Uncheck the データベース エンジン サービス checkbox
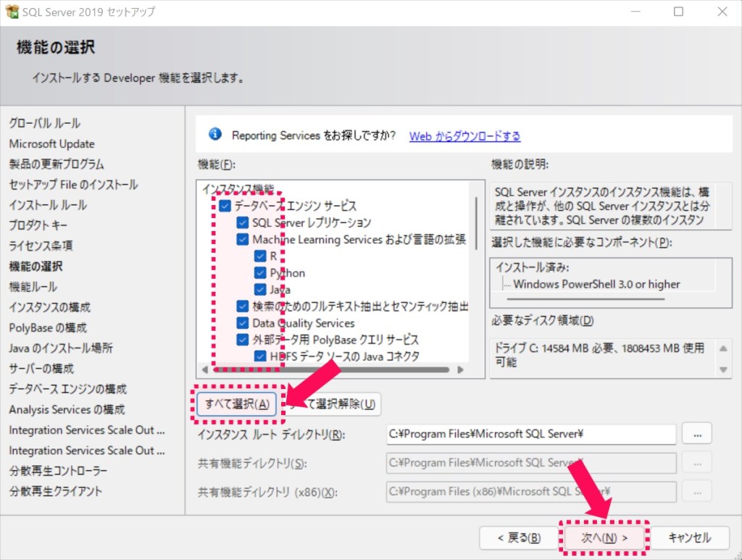Screen dimensions: 742x560 [x=225, y=206]
